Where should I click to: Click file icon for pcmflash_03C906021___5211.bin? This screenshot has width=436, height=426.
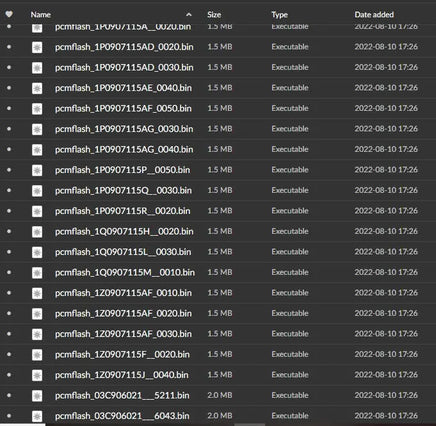pos(37,396)
